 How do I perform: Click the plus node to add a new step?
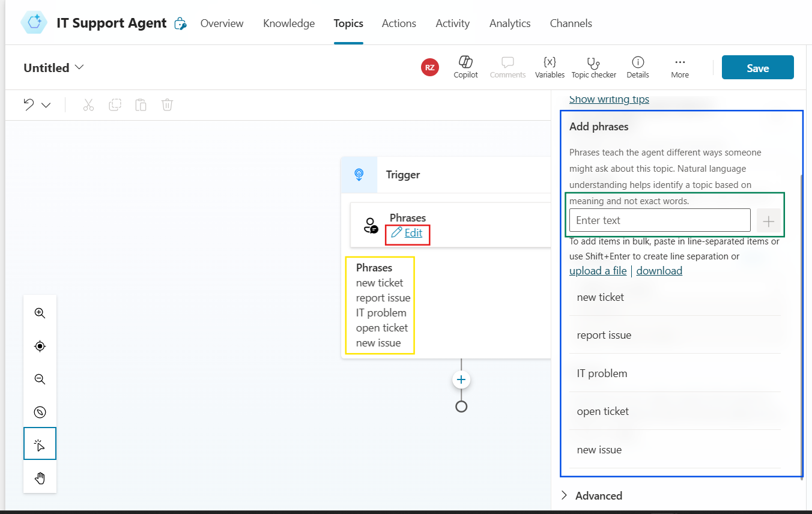[x=461, y=379]
